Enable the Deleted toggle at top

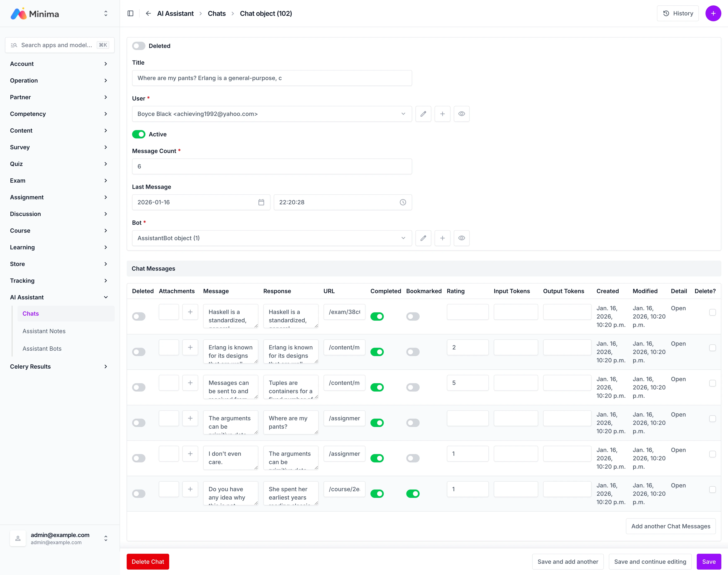click(139, 46)
